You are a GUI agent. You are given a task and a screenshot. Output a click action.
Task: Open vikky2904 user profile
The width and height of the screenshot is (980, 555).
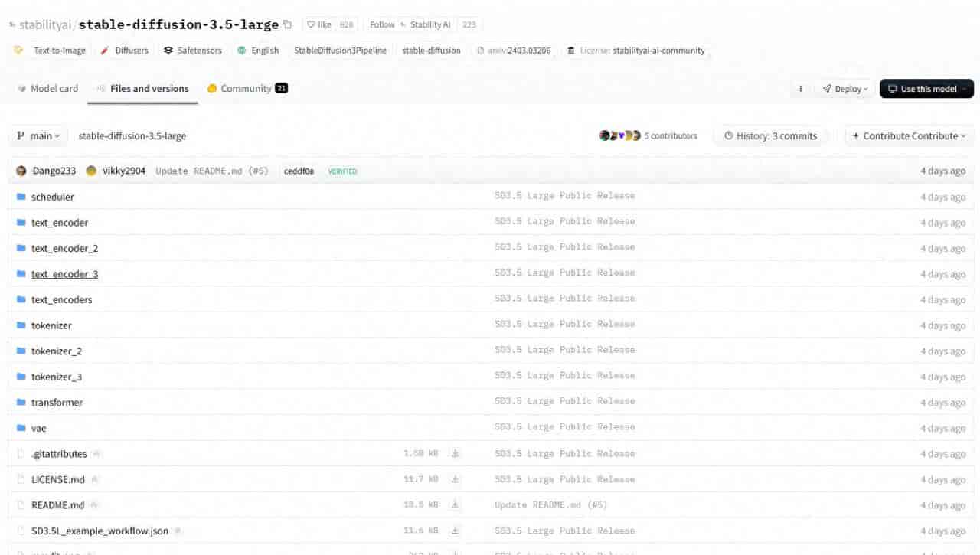[124, 171]
